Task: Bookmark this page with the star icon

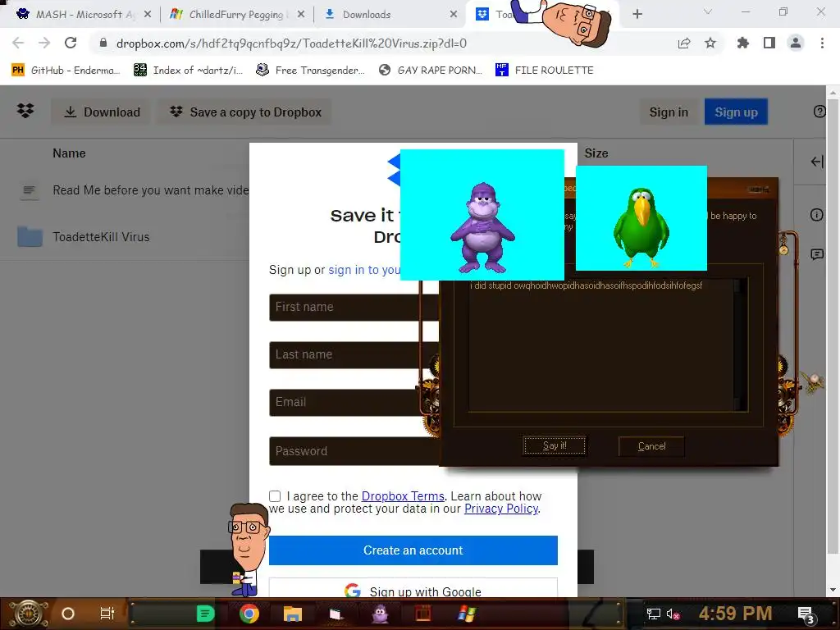Action: tap(710, 43)
